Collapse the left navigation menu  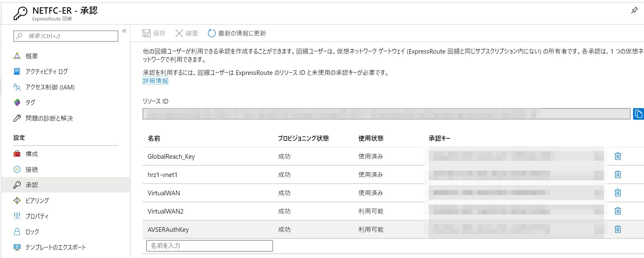click(x=124, y=31)
